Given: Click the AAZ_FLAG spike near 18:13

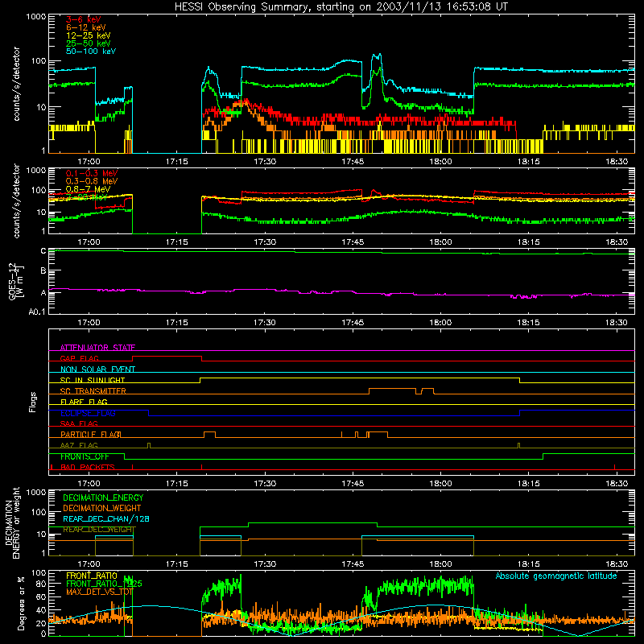Looking at the screenshot, I should pyautogui.click(x=518, y=446).
